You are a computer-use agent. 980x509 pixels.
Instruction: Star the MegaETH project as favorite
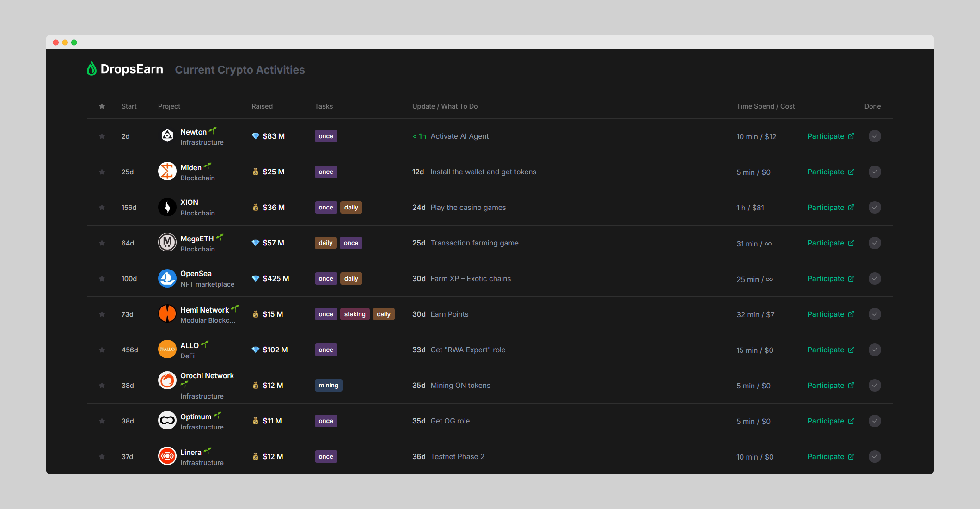click(102, 243)
